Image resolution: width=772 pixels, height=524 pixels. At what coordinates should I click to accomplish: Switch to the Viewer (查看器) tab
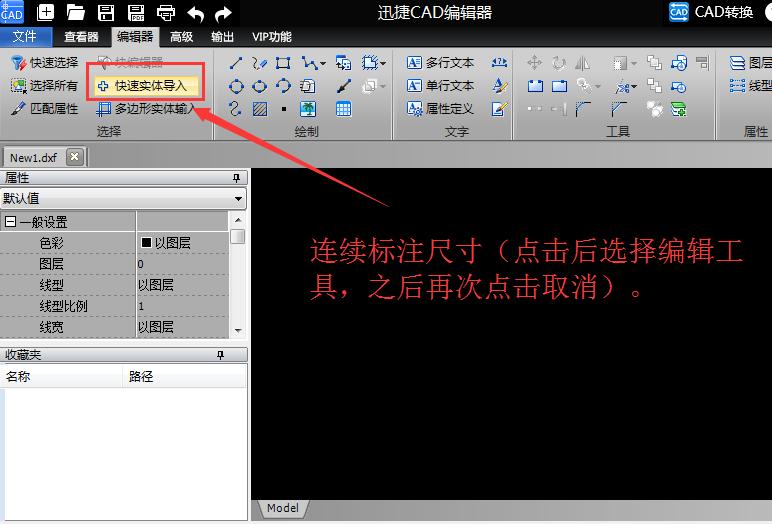pos(82,37)
